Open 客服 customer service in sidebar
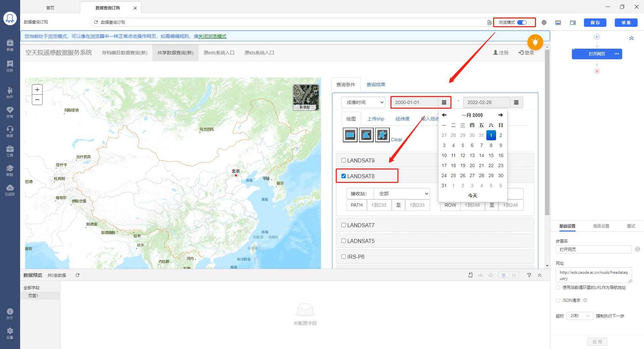 10,131
